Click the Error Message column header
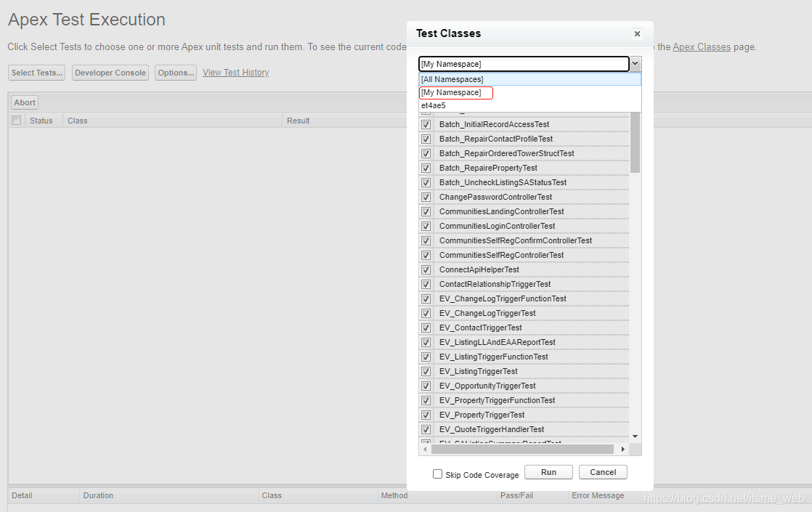This screenshot has height=512, width=812. [x=598, y=495]
